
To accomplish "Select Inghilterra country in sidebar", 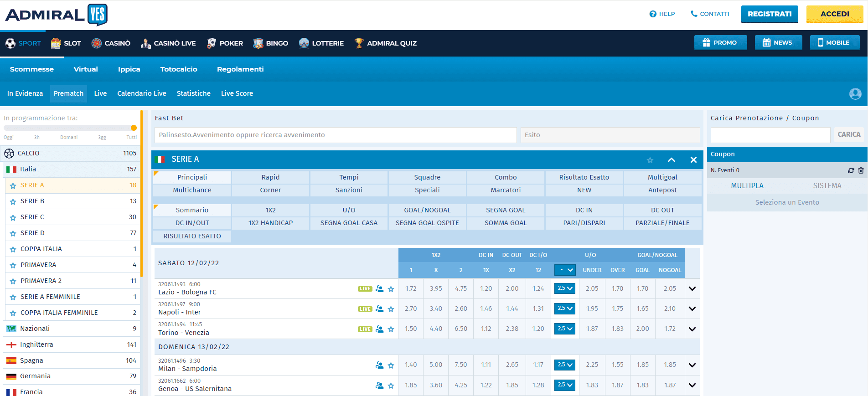I will (x=72, y=345).
